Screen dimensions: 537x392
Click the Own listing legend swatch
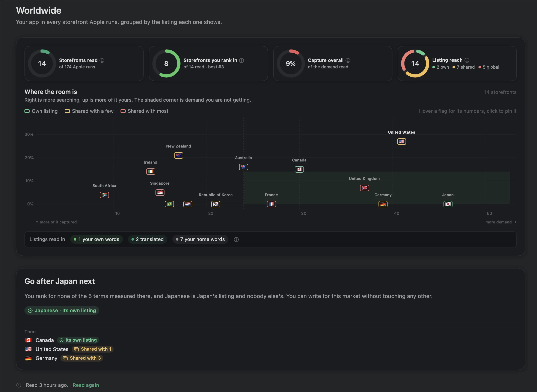click(27, 111)
